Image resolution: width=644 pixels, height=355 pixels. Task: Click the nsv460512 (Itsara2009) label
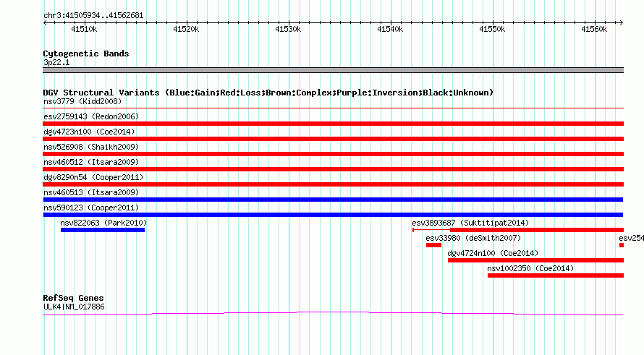(x=91, y=162)
